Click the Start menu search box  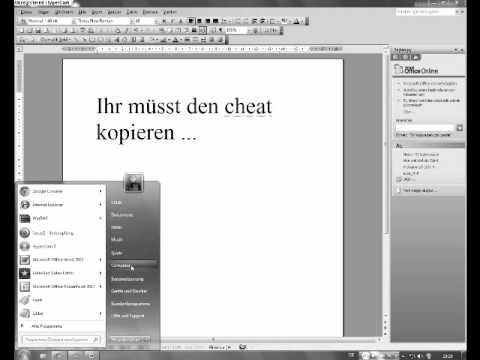click(x=61, y=340)
